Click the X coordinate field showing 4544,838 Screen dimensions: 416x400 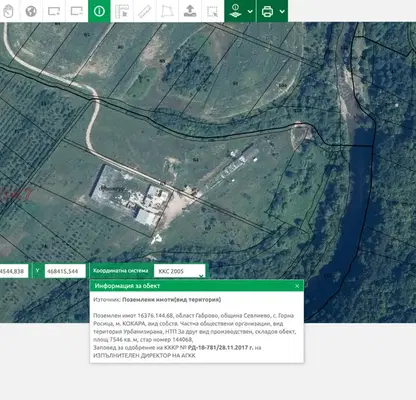pos(14,271)
